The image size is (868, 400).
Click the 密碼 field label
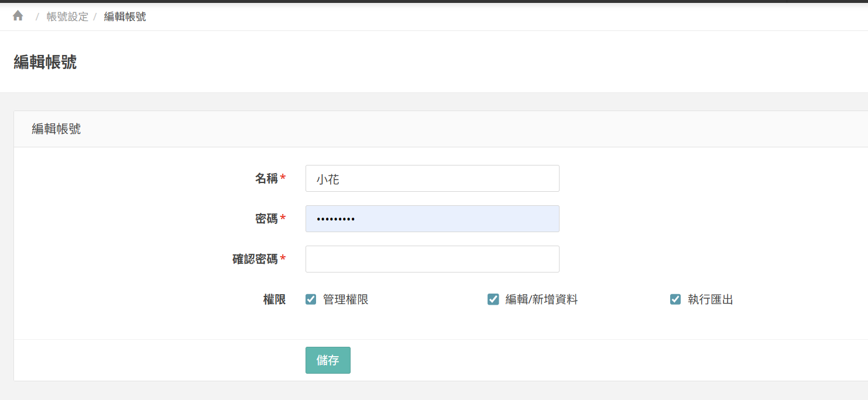pyautogui.click(x=266, y=219)
